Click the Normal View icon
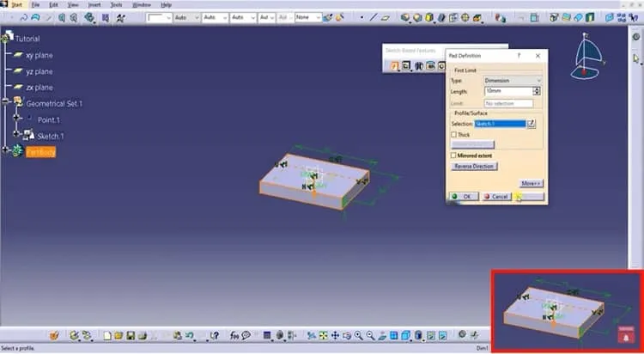The image size is (644, 354). coord(382,335)
